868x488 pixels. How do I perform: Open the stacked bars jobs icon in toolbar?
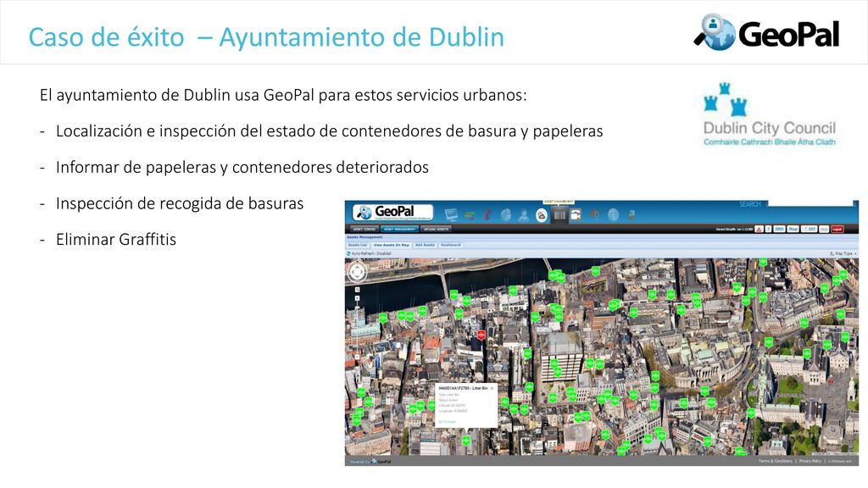tap(470, 215)
